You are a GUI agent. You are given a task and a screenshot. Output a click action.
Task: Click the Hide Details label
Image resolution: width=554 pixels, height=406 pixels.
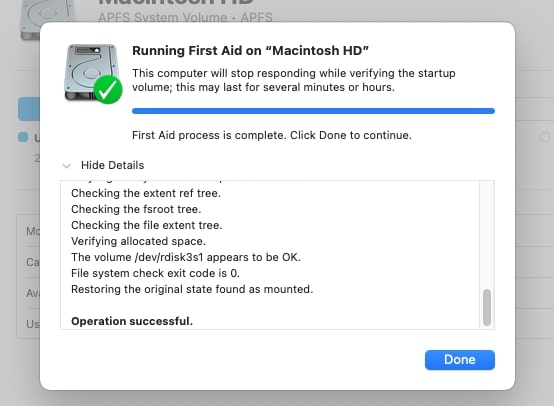click(x=112, y=165)
